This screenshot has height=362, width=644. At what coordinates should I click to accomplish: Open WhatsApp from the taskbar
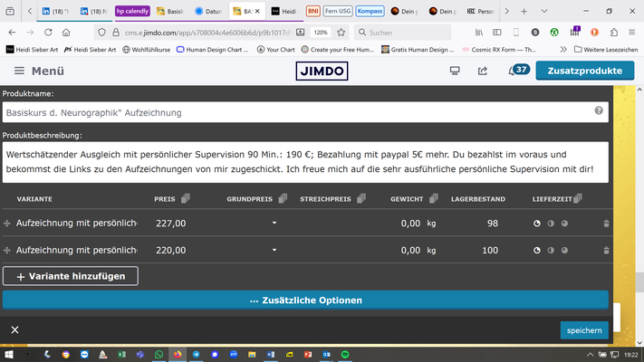pos(159,354)
